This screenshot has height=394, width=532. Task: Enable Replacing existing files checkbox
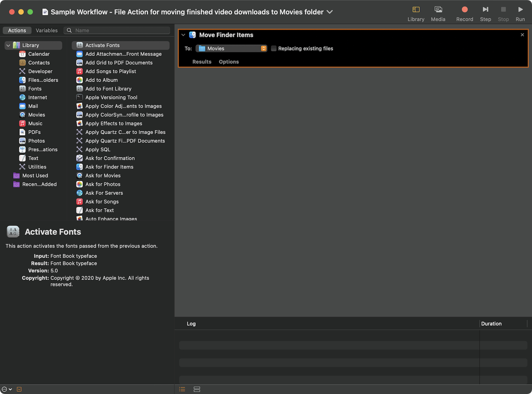[274, 49]
